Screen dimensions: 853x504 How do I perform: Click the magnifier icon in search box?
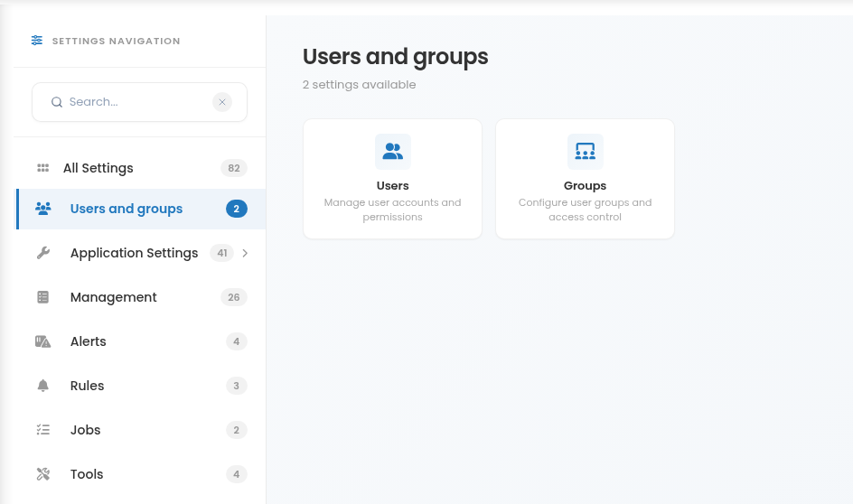tap(57, 102)
